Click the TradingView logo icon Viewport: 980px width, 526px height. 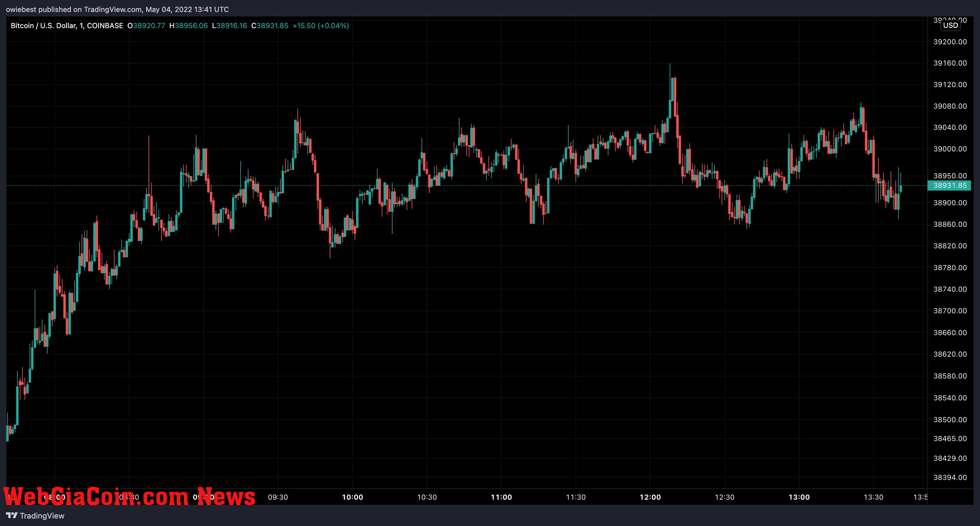tap(12, 515)
